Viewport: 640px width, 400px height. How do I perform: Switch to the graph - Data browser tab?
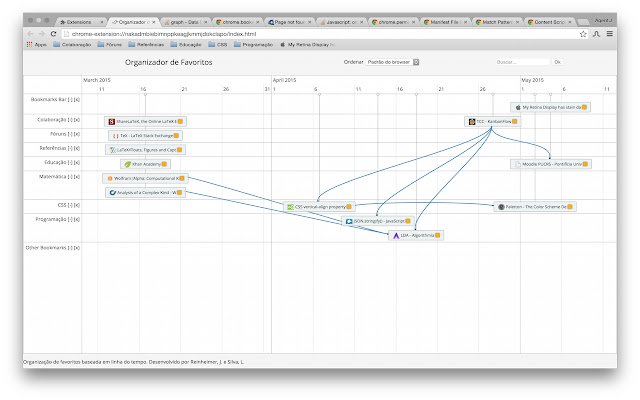[184, 22]
